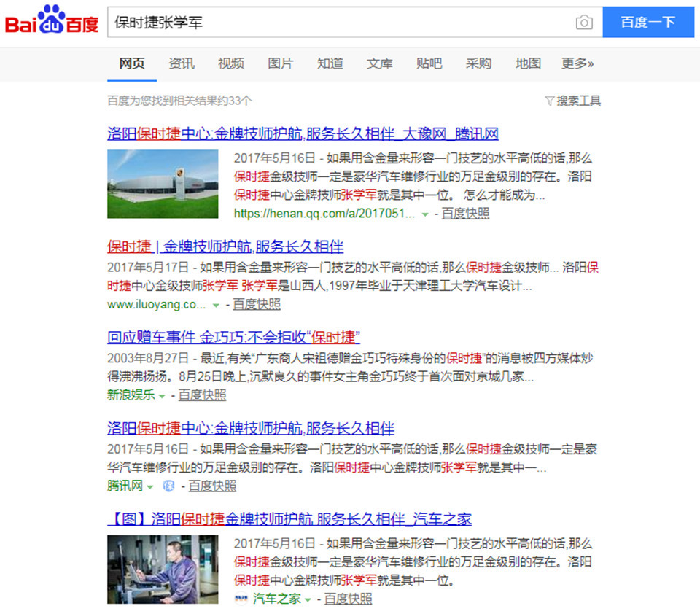Click the 搜索工具 filter icon
Screen dimensions: 700x614
pos(550,101)
